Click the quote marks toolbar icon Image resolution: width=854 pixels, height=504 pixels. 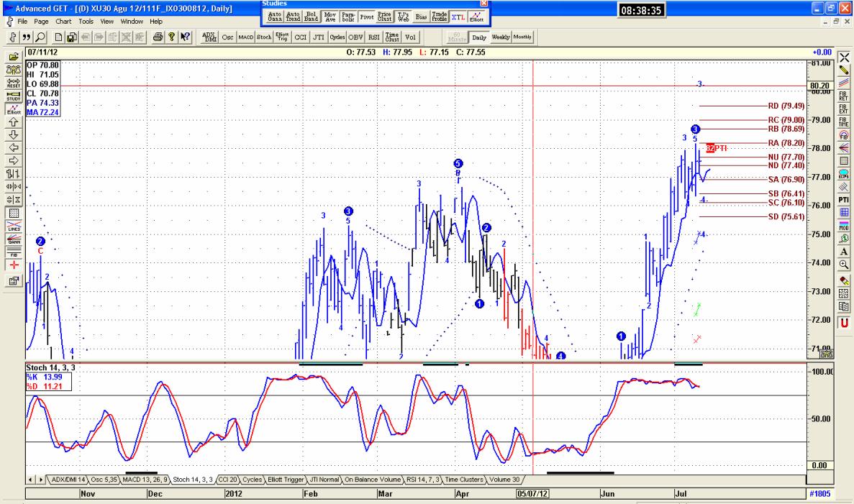click(26, 37)
